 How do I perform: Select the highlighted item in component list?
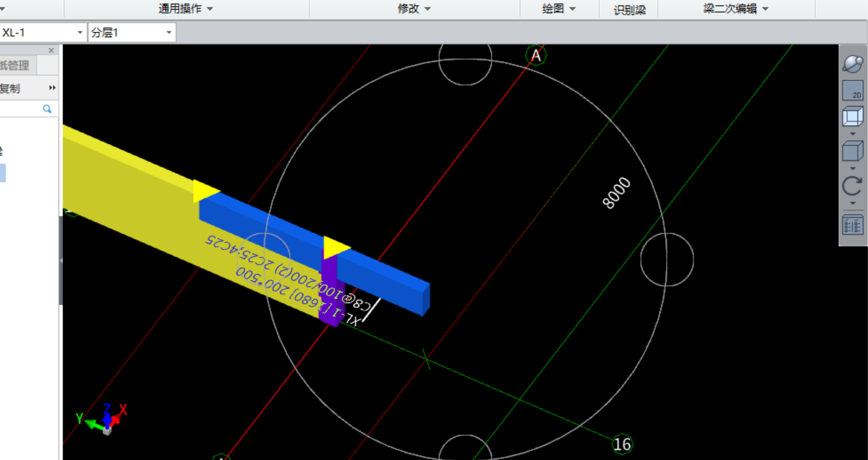(3, 173)
